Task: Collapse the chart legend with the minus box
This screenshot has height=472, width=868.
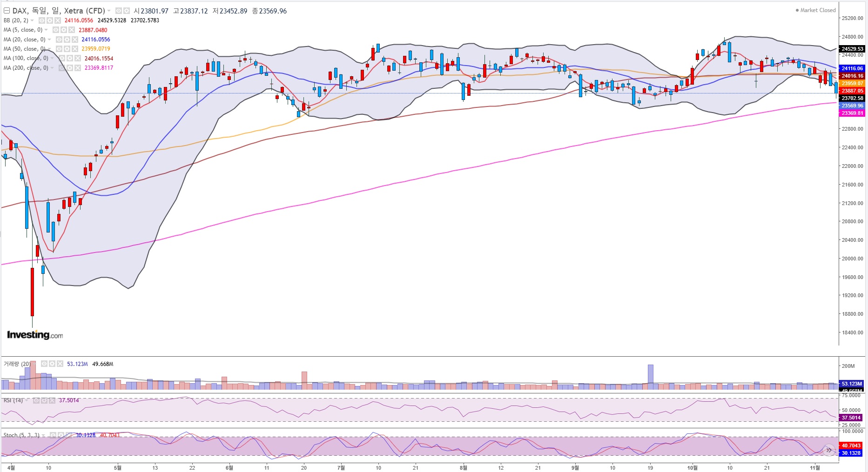Action: [7, 11]
